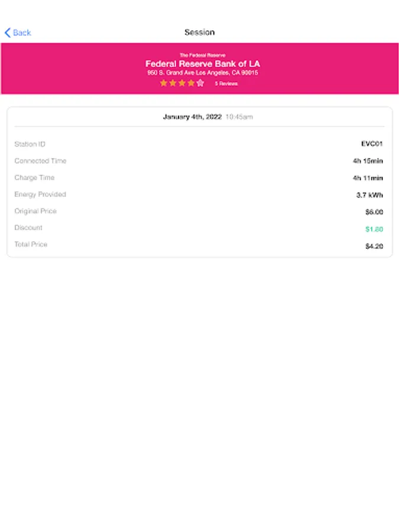Screen dimensions: 399x532
Task: Select the January 4th, 2022 date header
Action: pos(192,116)
